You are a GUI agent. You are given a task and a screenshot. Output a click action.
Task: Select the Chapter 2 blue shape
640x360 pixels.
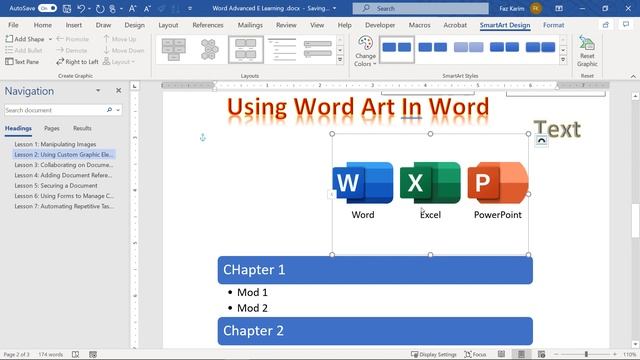pos(375,331)
